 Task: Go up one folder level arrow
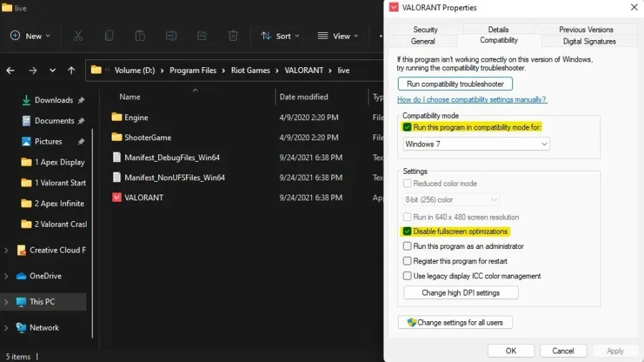pyautogui.click(x=72, y=71)
